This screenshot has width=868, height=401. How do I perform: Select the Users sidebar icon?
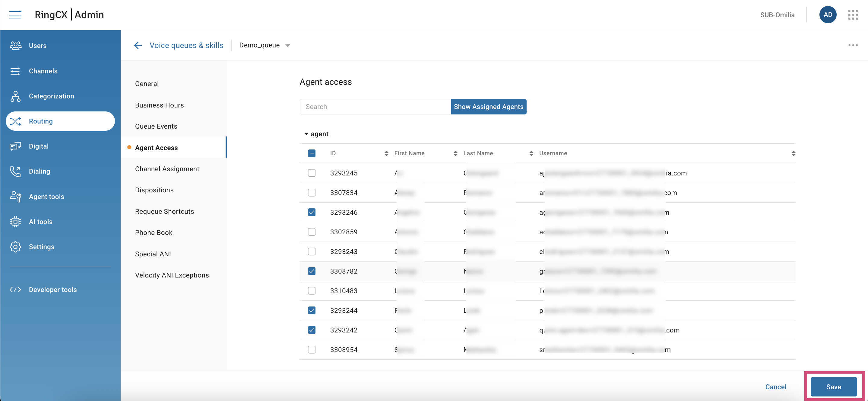(15, 45)
